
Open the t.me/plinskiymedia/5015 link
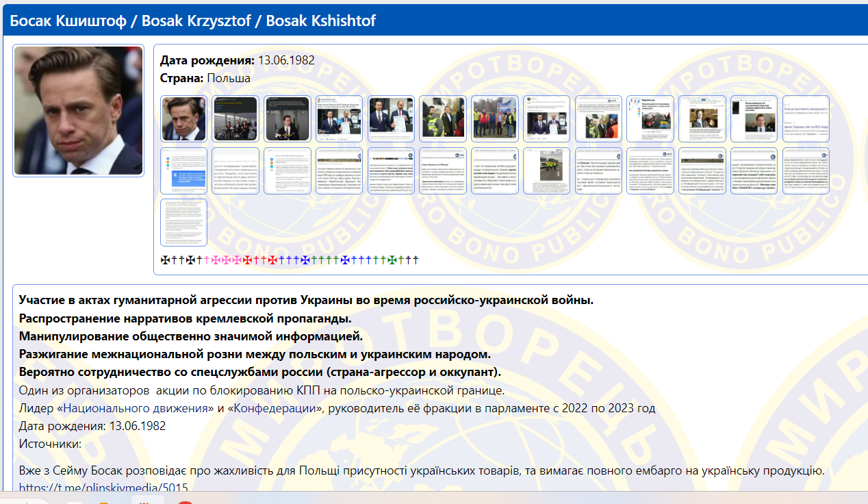point(103,488)
